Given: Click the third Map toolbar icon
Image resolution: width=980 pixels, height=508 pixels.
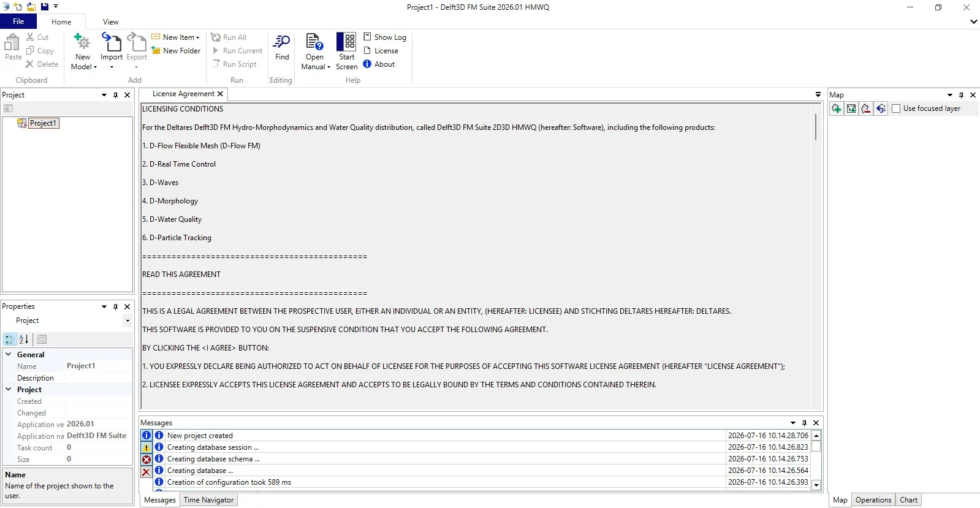Looking at the screenshot, I should click(x=866, y=108).
